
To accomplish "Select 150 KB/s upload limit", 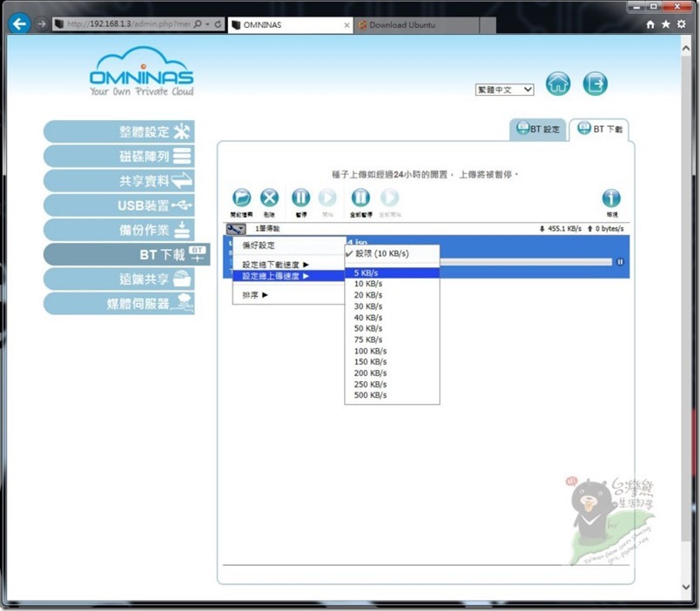I will tap(392, 362).
